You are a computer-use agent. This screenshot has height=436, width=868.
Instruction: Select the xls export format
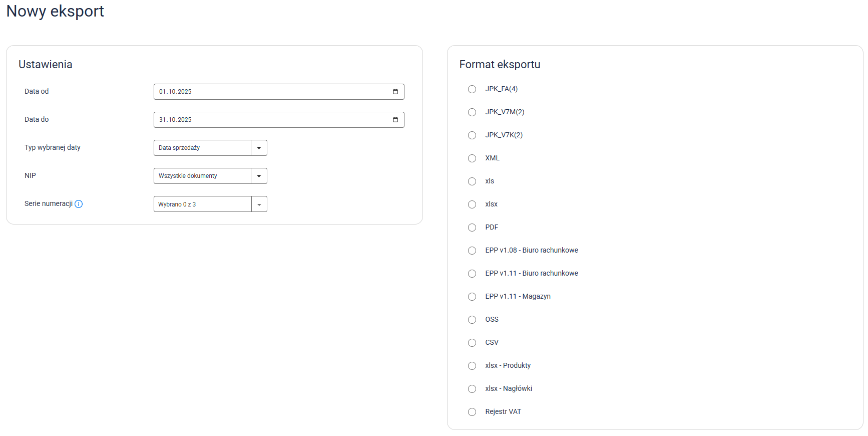pos(472,181)
